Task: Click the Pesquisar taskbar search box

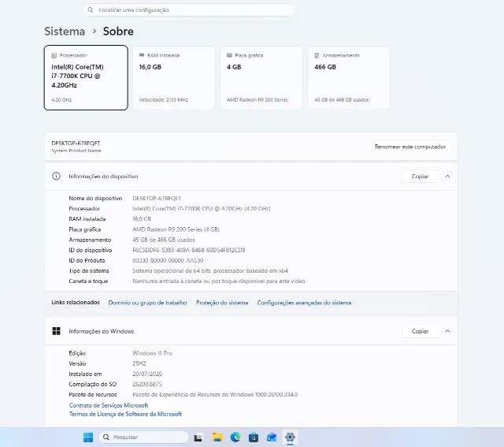Action: [143, 437]
